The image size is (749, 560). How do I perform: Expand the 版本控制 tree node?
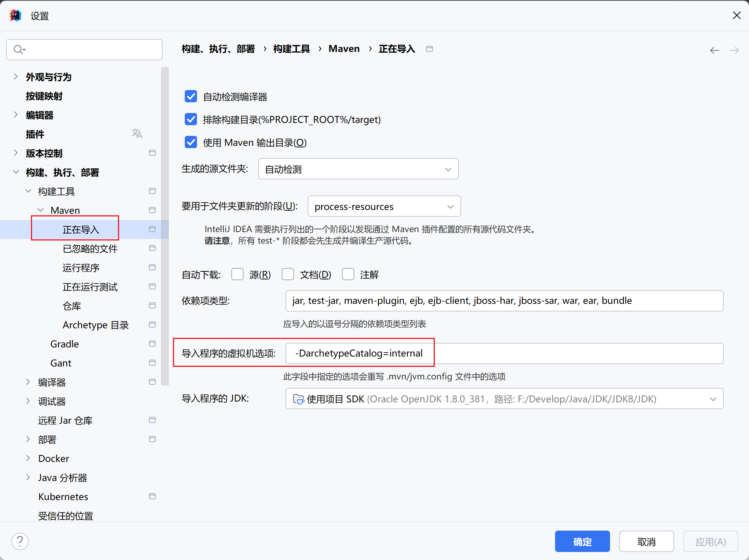tap(16, 153)
